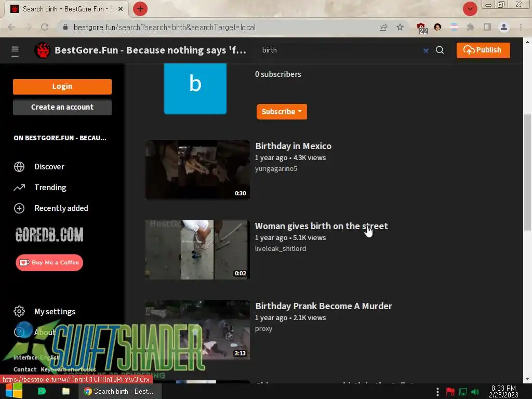Click the red tab search chevron button

(x=470, y=9)
